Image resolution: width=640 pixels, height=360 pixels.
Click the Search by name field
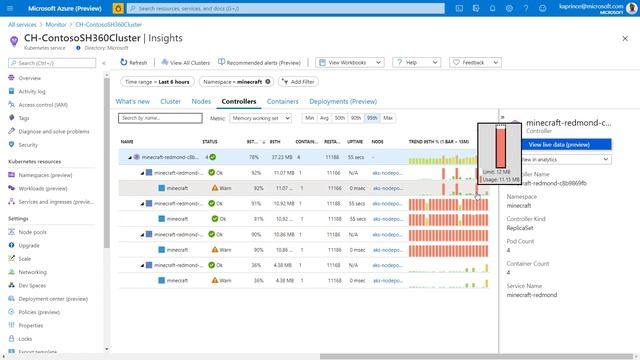tap(160, 118)
